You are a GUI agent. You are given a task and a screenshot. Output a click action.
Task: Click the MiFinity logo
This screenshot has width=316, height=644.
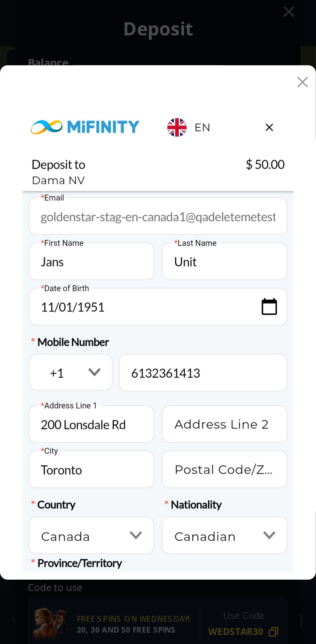(x=85, y=127)
